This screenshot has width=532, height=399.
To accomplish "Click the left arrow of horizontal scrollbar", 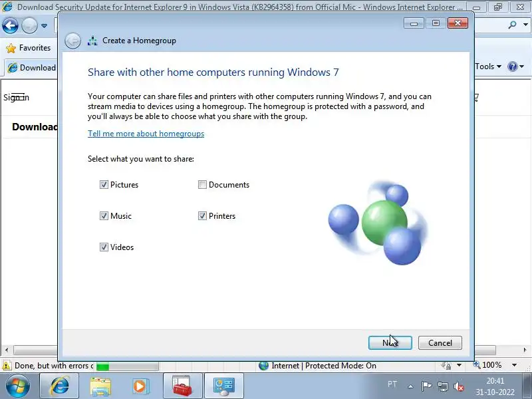I will pyautogui.click(x=7, y=350).
